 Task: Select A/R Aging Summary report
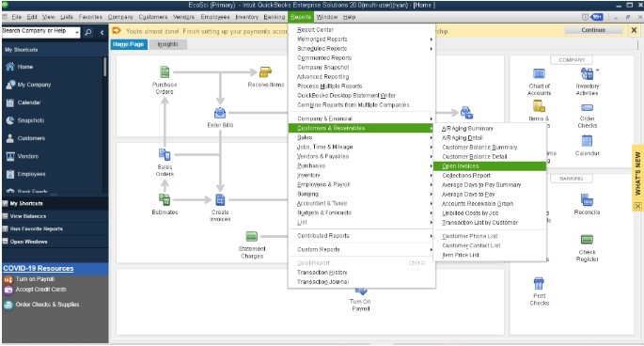(x=490, y=128)
